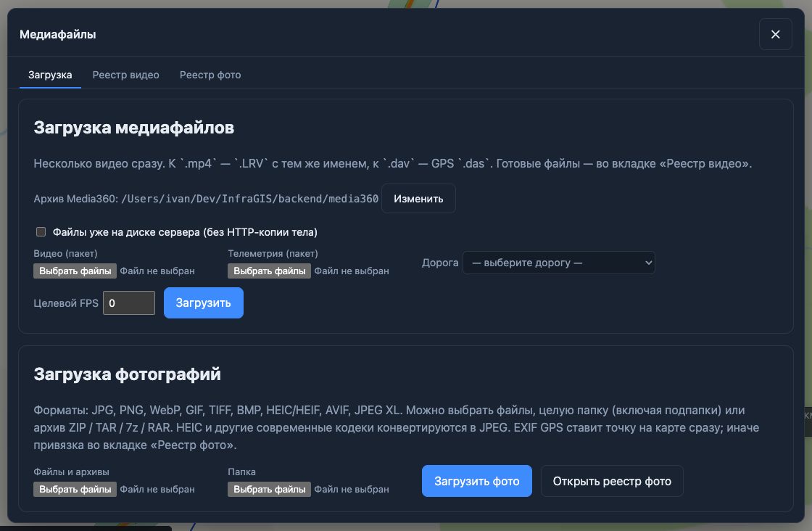The width and height of the screenshot is (812, 531).
Task: Click Файл не выбран beside Телеметрия chooser
Action: pos(352,271)
